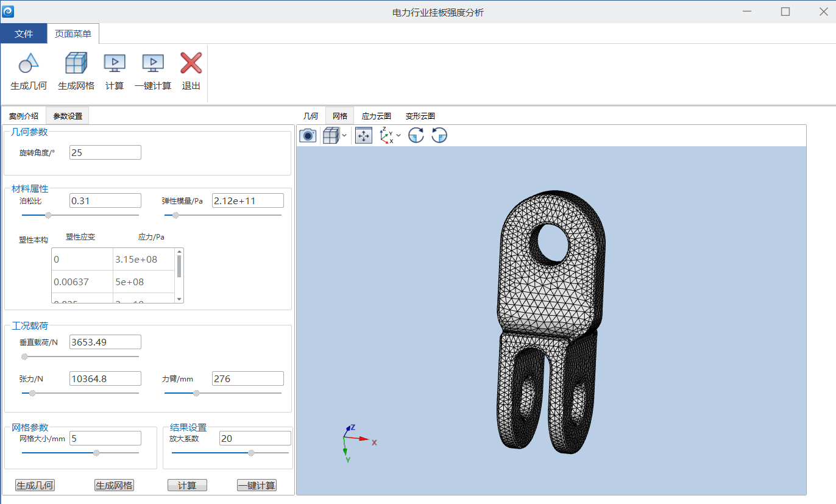Open the 文件 menu
Image resolution: width=836 pixels, height=504 pixels.
pyautogui.click(x=24, y=34)
